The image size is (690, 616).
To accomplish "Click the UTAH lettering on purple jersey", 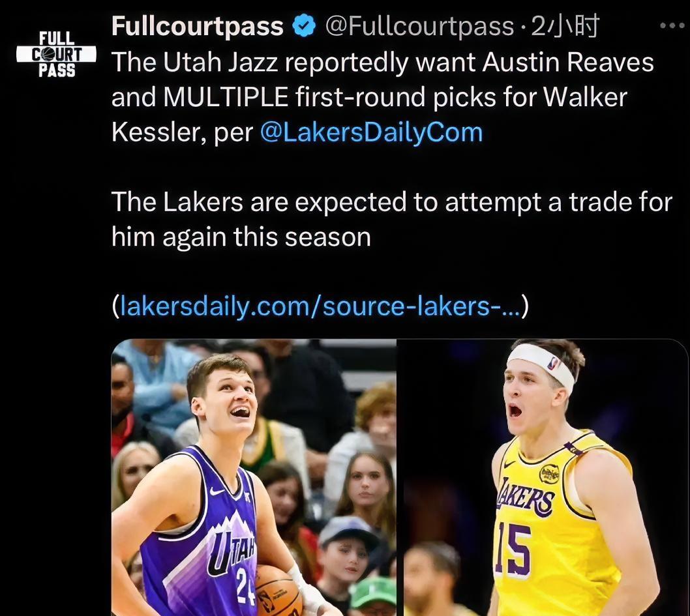I will click(232, 552).
